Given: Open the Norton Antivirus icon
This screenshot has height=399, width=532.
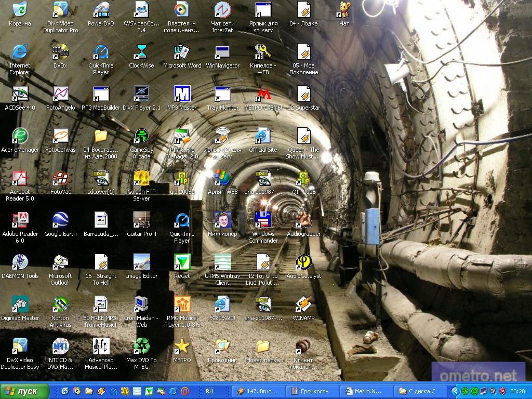Looking at the screenshot, I should pos(60,304).
